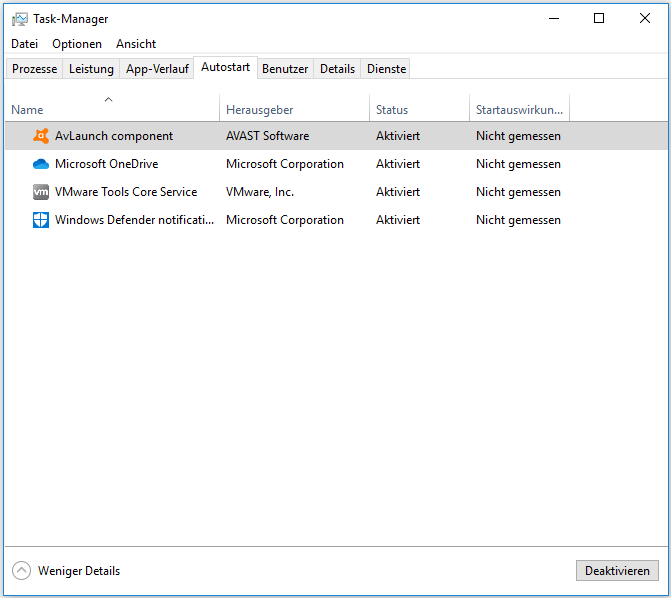Click the AVAST Software publisher cell
This screenshot has height=598, width=671.
pyautogui.click(x=267, y=136)
